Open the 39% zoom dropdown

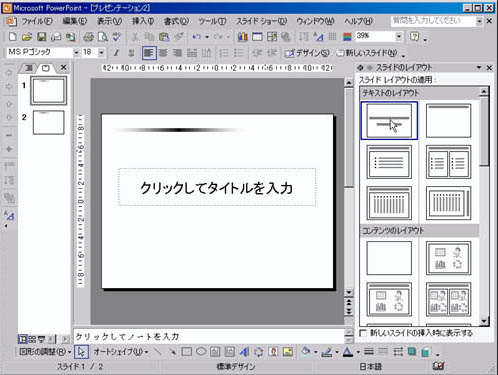398,36
